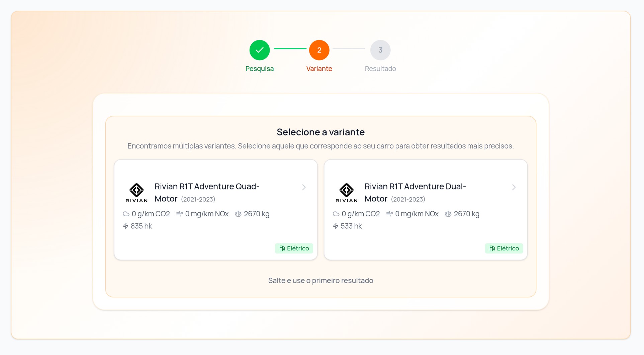Click the CO2 cloud icon on Dual-Motor card
Viewport: 644px width, 355px height.
click(x=336, y=214)
